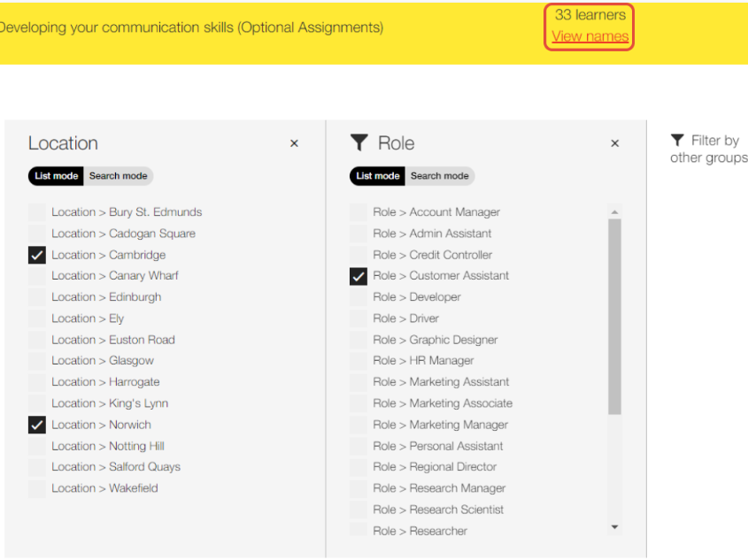
Task: Open the View names link
Action: (x=590, y=36)
